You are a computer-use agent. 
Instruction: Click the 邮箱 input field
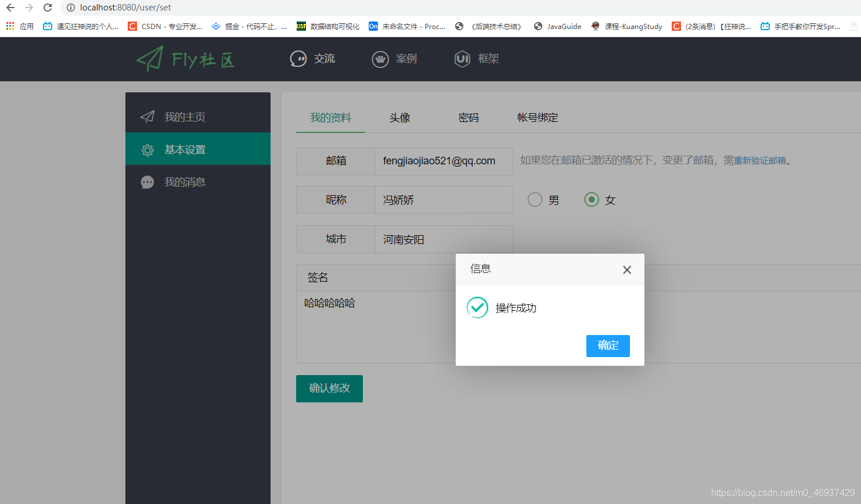[444, 161]
